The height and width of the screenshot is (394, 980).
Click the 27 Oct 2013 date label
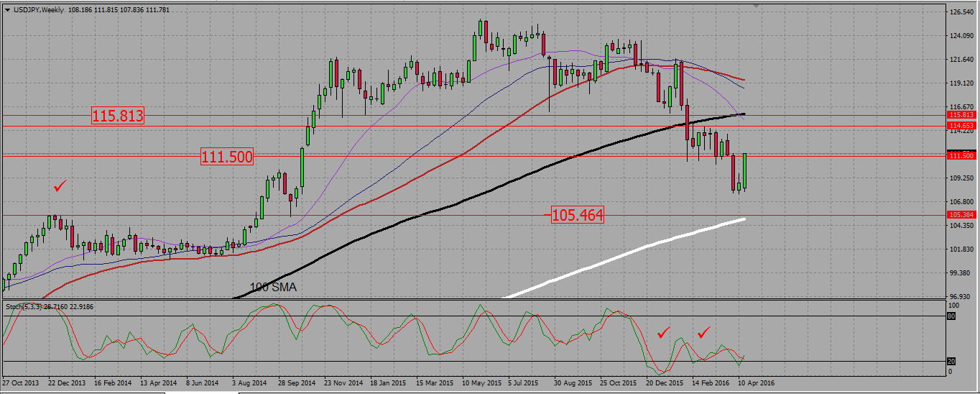click(x=21, y=383)
